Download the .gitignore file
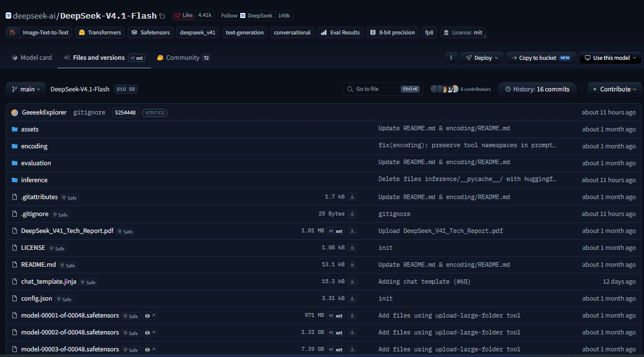Viewport: 644px width, 357px height. tap(352, 214)
